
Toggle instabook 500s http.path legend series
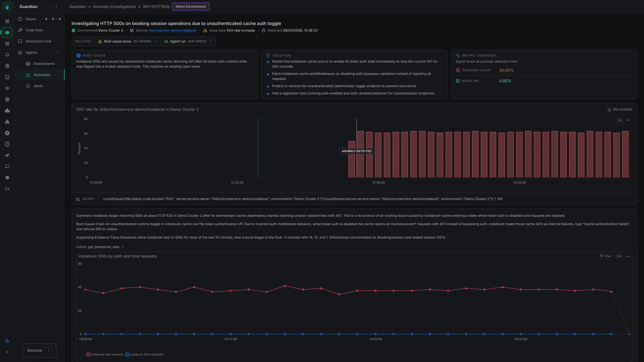click(x=147, y=354)
